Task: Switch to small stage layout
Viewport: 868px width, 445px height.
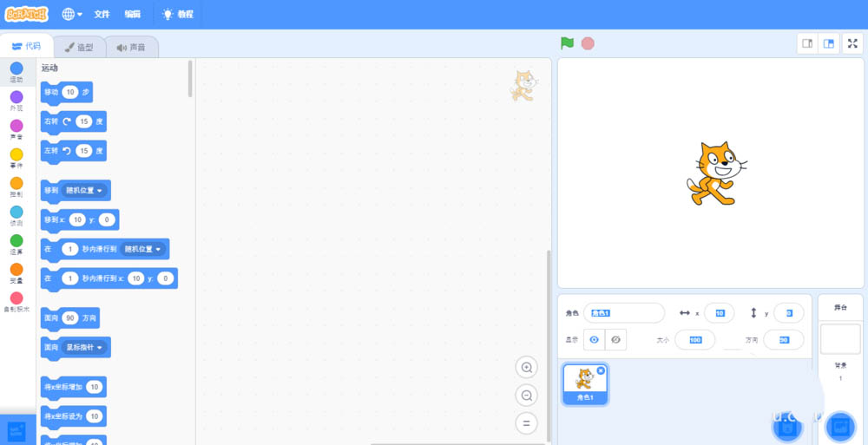Action: click(x=807, y=43)
